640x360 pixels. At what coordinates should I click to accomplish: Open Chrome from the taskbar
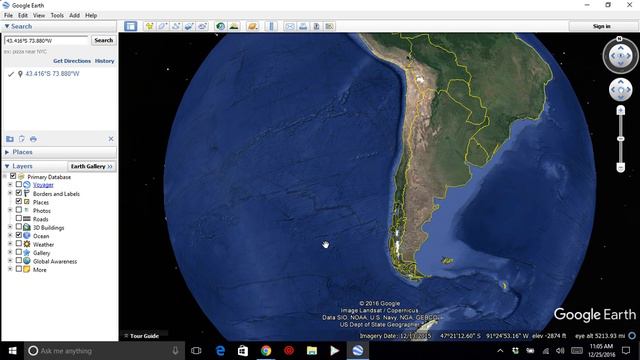click(266, 351)
